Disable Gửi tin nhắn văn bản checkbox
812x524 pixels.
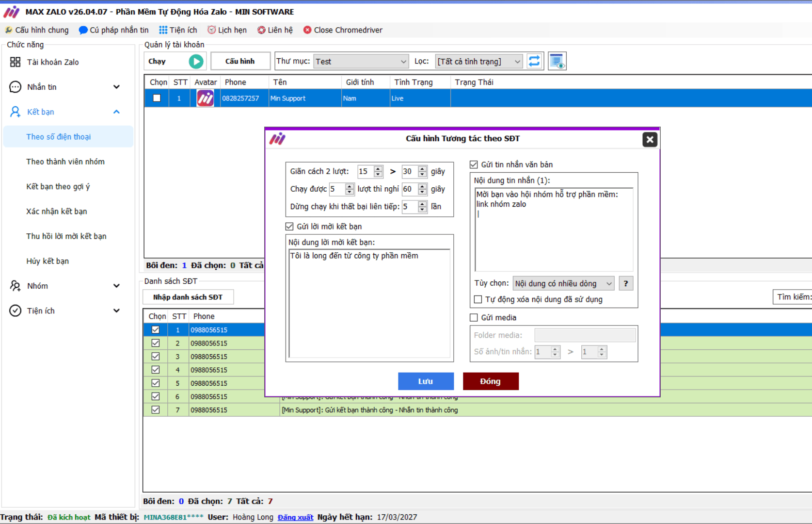(x=474, y=164)
